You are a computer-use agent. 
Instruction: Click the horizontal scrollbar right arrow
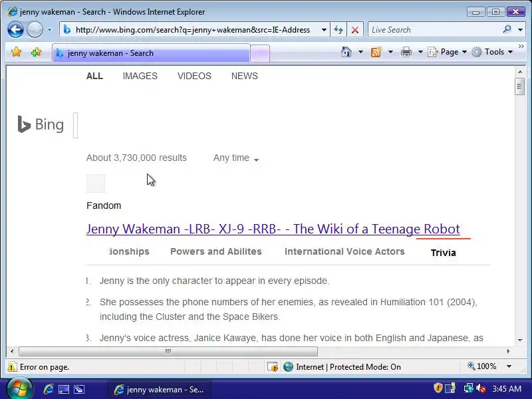(x=508, y=351)
